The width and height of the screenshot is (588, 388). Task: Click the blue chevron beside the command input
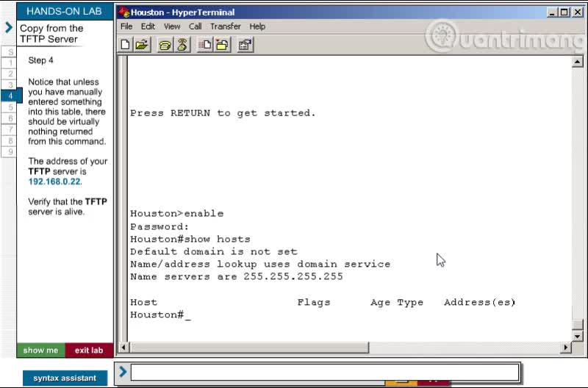coord(123,372)
